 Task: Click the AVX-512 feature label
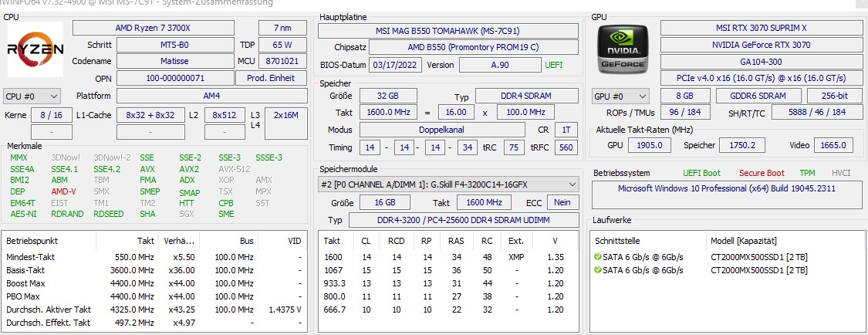(x=234, y=169)
